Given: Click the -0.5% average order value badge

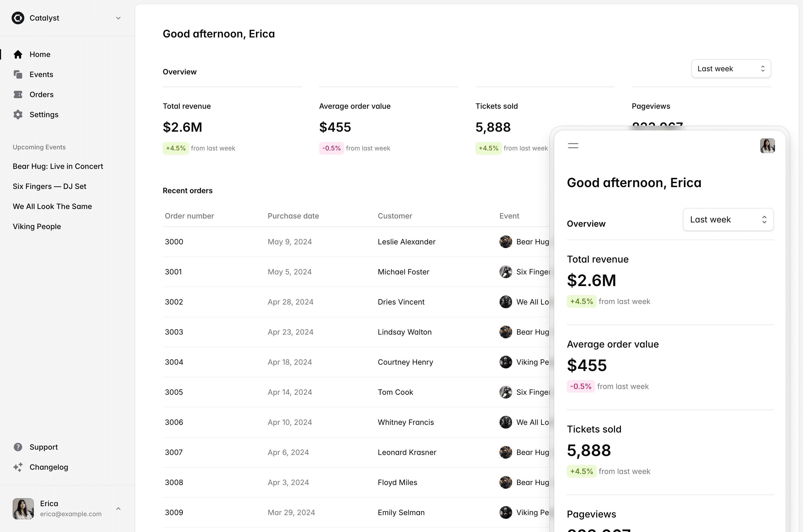Looking at the screenshot, I should coord(332,148).
